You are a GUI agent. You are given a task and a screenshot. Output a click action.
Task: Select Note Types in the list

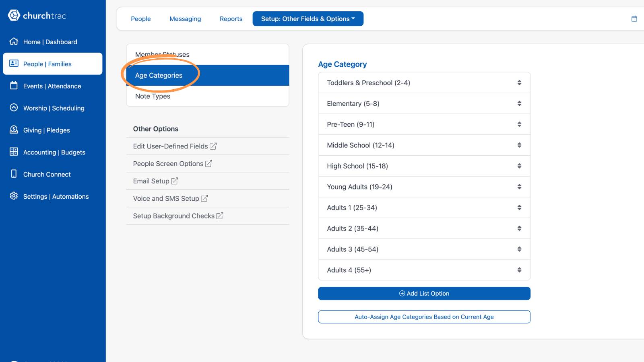click(x=208, y=96)
